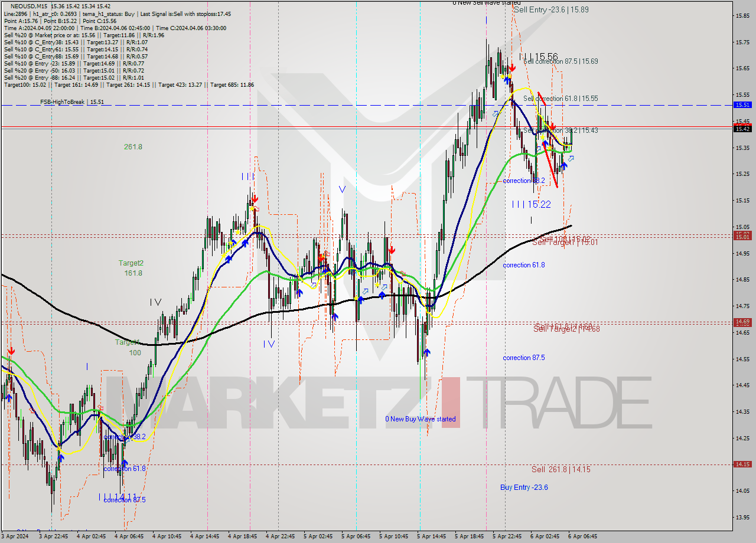The image size is (756, 543).
Task: Select the 'Sell Target1 | 15.01' label
Action: [x=565, y=242]
